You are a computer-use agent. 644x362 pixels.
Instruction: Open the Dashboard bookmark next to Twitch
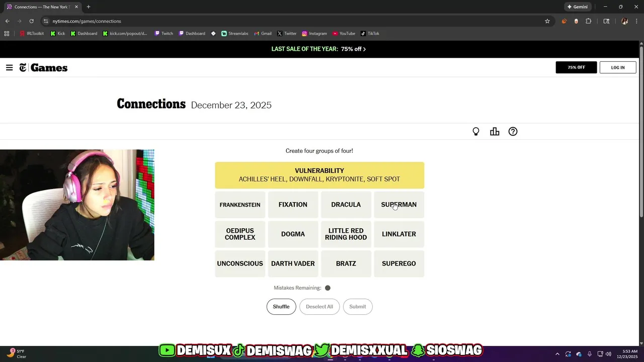coord(192,34)
